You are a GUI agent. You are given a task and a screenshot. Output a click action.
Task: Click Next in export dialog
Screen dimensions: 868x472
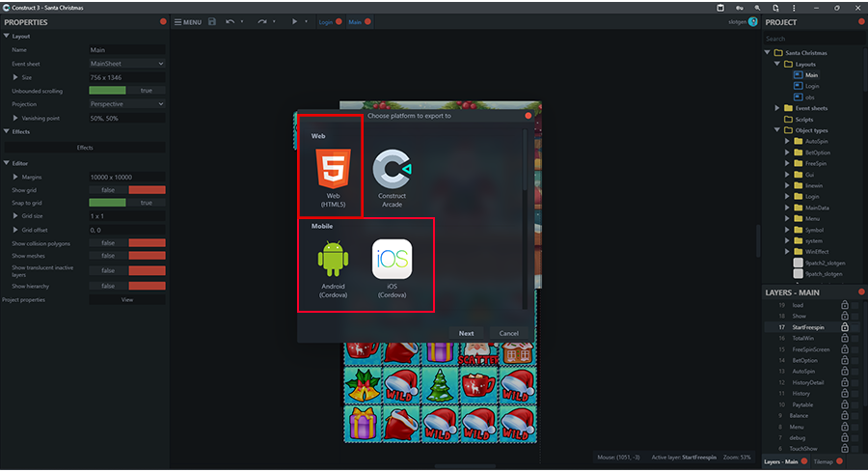click(466, 334)
